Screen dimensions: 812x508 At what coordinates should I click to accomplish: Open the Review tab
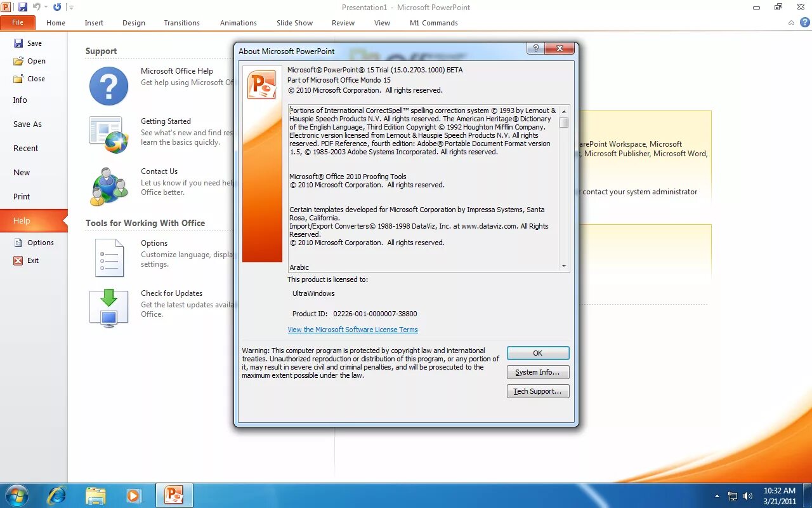[343, 23]
